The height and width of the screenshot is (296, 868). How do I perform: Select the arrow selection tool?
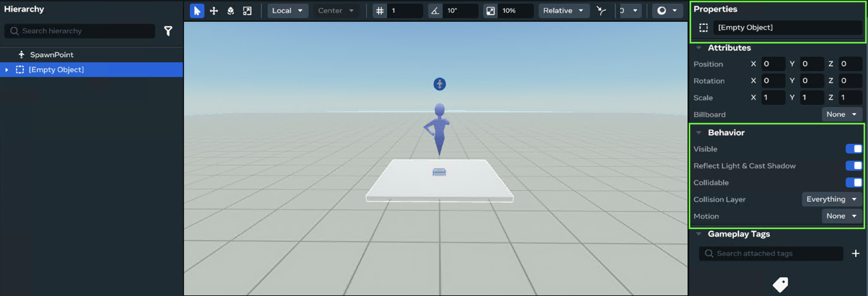coord(197,11)
